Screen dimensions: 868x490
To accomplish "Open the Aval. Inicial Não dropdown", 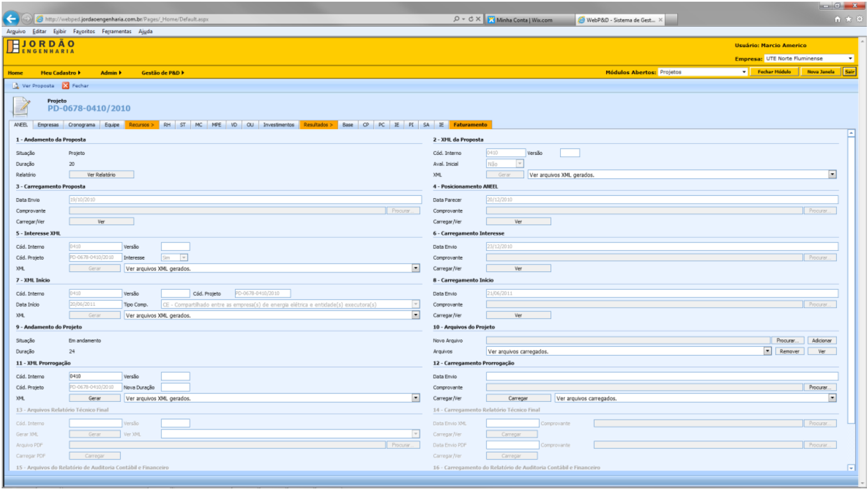I will coord(520,164).
